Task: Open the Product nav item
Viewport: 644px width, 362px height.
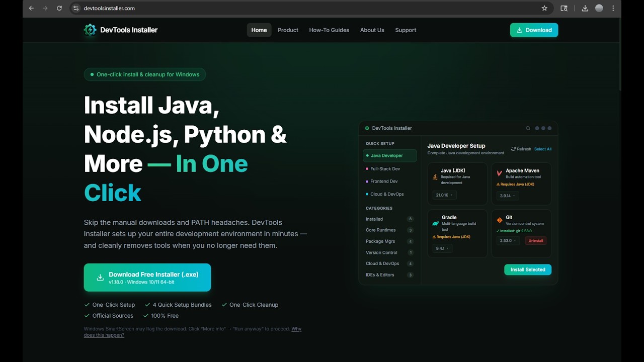Action: click(288, 30)
